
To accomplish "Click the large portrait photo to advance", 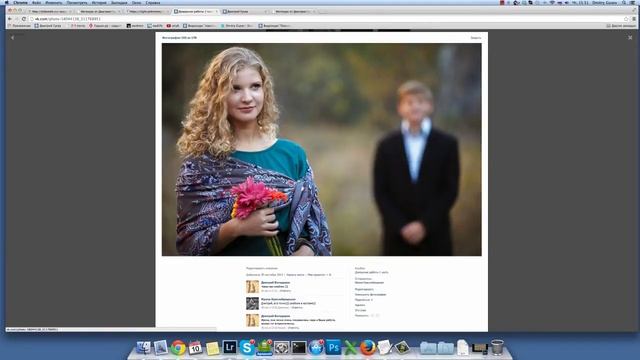I will pos(322,150).
